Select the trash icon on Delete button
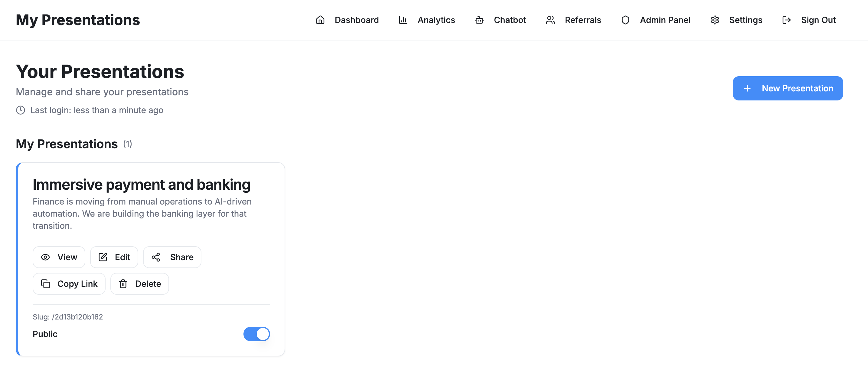The height and width of the screenshot is (380, 868). [123, 283]
